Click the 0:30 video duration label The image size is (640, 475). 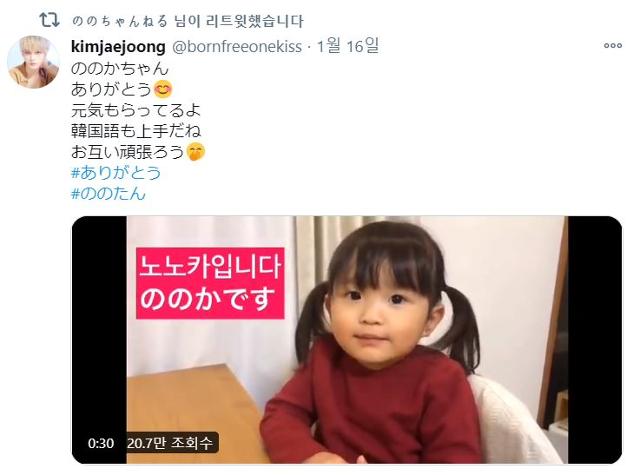[101, 443]
